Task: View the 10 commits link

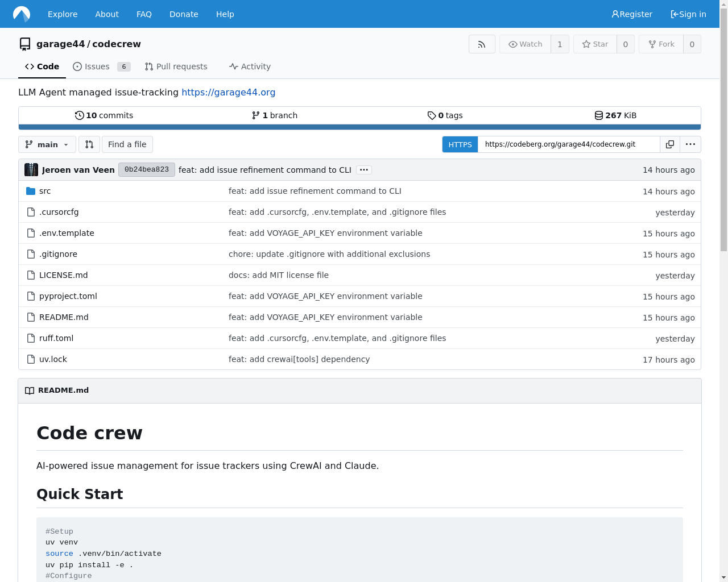Action: (104, 115)
